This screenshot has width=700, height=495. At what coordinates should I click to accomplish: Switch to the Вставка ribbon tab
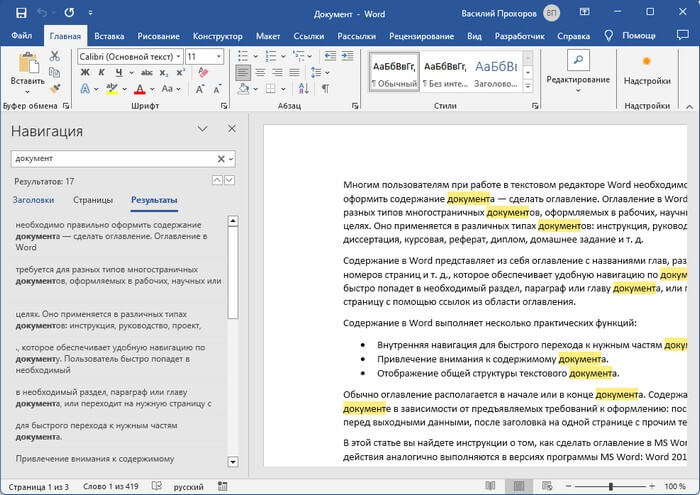pos(109,36)
